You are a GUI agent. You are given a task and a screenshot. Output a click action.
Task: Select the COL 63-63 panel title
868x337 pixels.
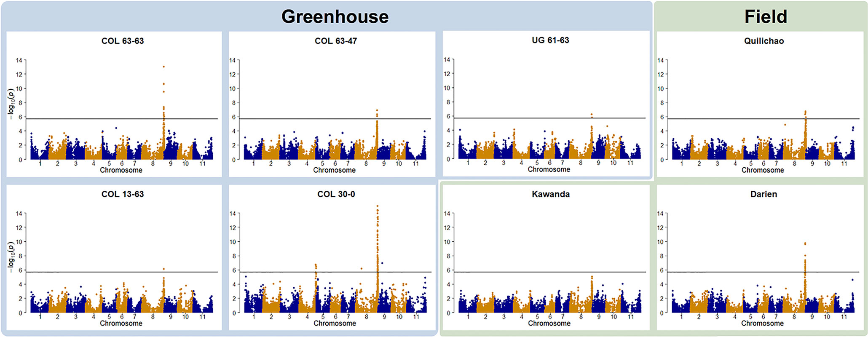pyautogui.click(x=123, y=41)
